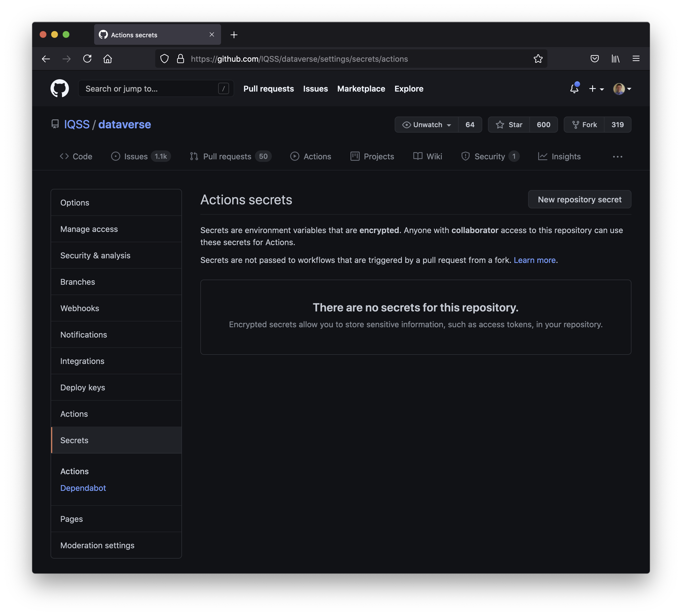Image resolution: width=682 pixels, height=616 pixels.
Task: Open the Firefox hamburger menu
Action: point(636,59)
